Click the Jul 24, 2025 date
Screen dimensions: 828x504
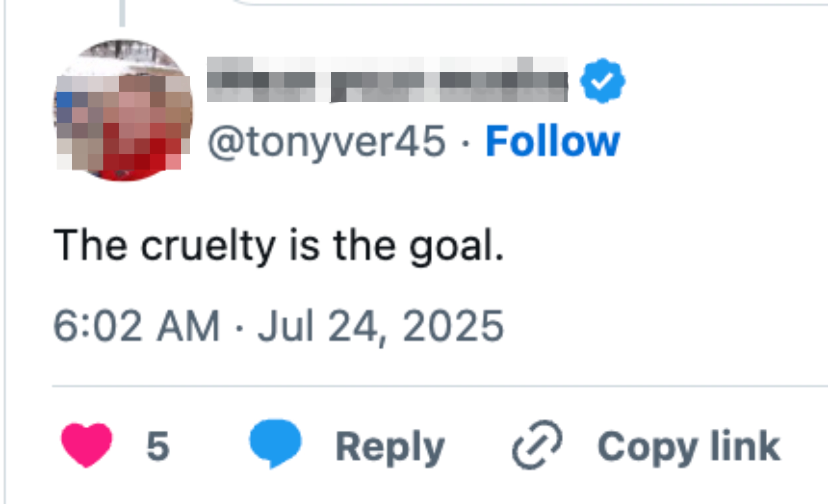click(380, 326)
